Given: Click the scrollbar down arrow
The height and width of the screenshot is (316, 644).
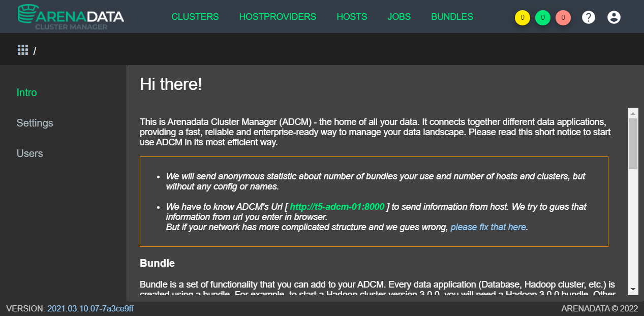Looking at the screenshot, I should pyautogui.click(x=633, y=290).
